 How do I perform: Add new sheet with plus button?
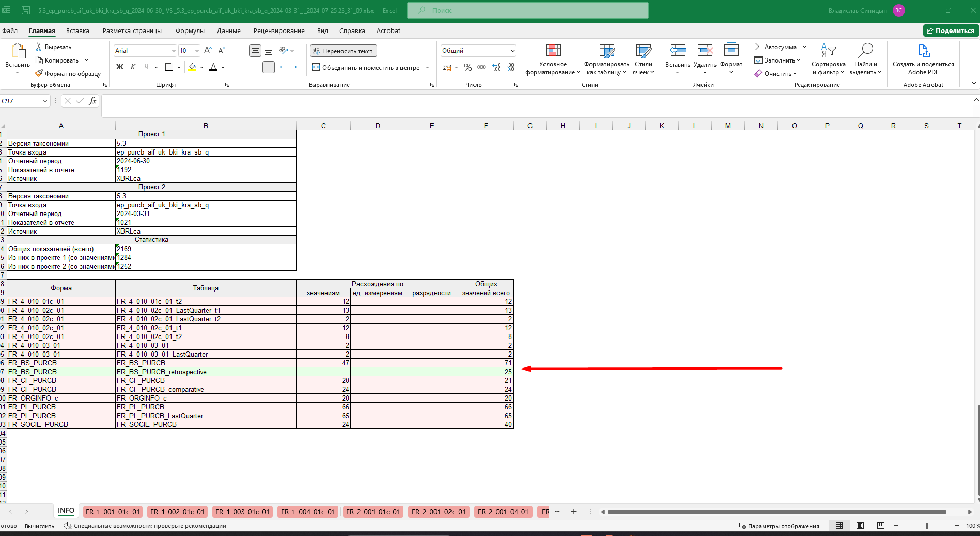click(573, 512)
